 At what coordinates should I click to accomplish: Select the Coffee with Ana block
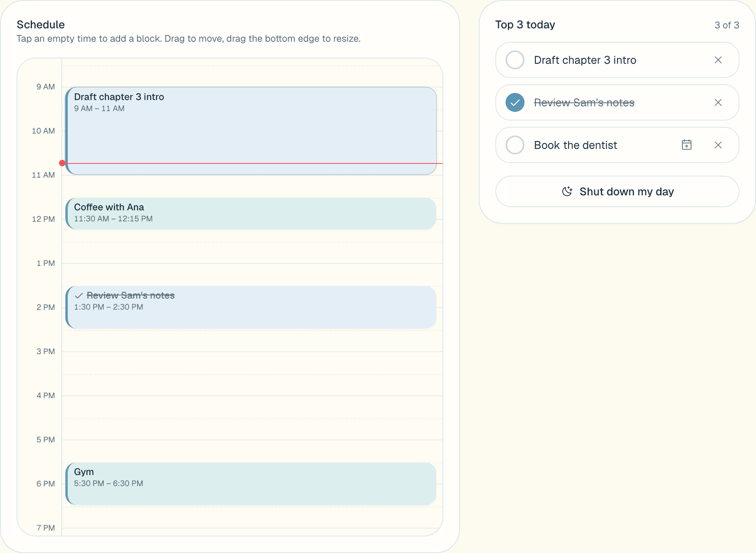tap(251, 213)
